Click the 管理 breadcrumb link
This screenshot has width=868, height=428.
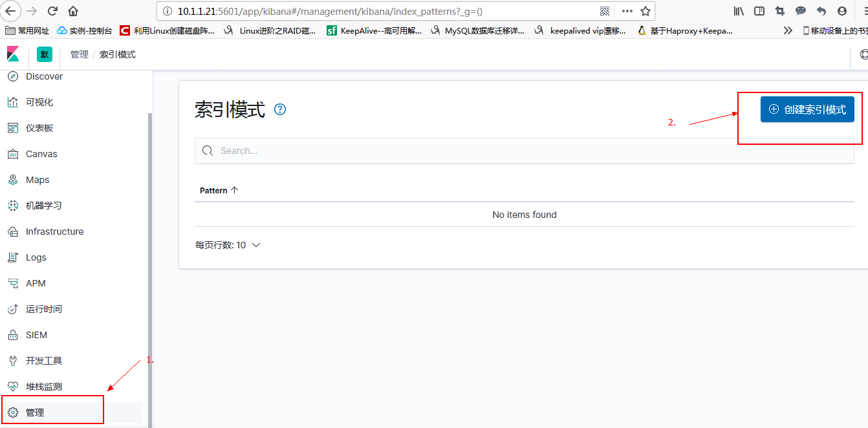(x=80, y=54)
